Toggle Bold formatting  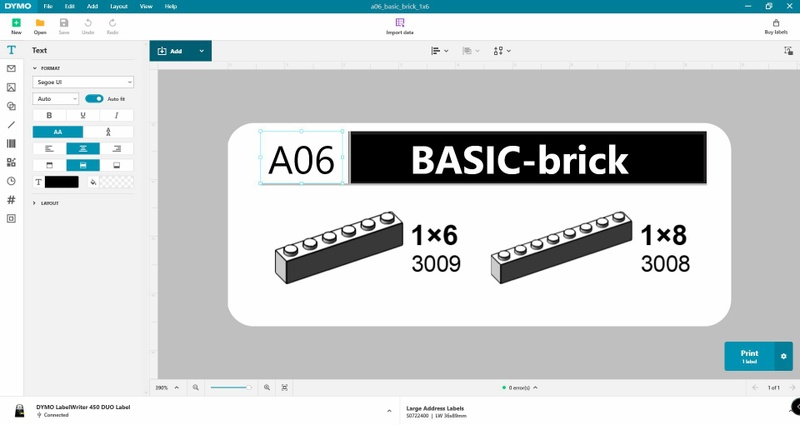click(49, 115)
